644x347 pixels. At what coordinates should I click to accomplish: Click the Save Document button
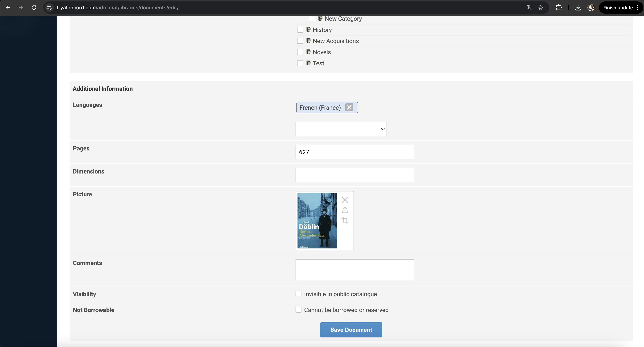tap(351, 330)
